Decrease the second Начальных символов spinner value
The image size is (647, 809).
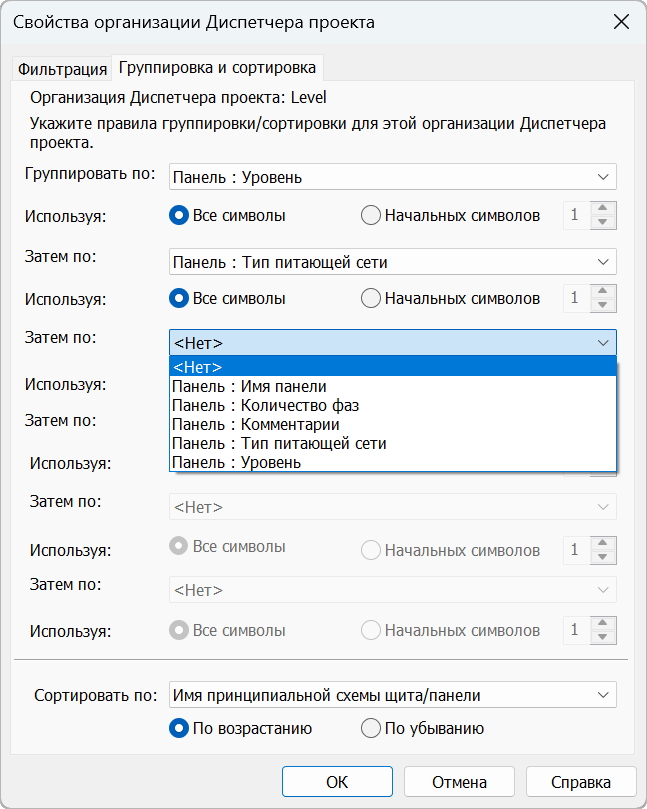point(603,305)
